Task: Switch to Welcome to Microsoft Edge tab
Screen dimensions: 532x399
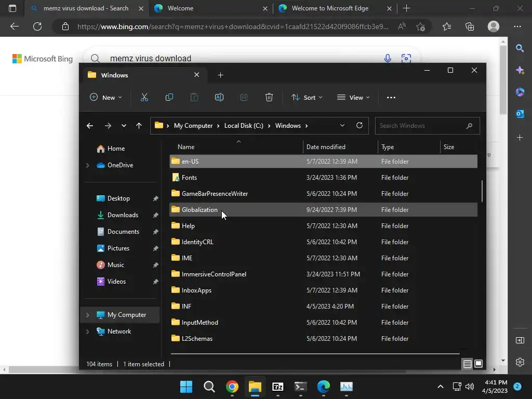Action: [x=335, y=8]
